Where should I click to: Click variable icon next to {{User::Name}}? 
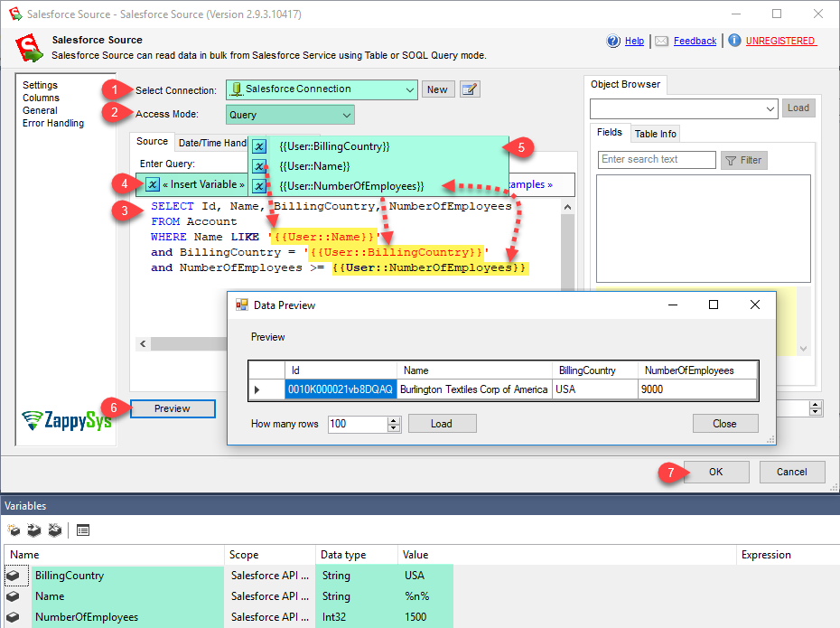(x=259, y=166)
